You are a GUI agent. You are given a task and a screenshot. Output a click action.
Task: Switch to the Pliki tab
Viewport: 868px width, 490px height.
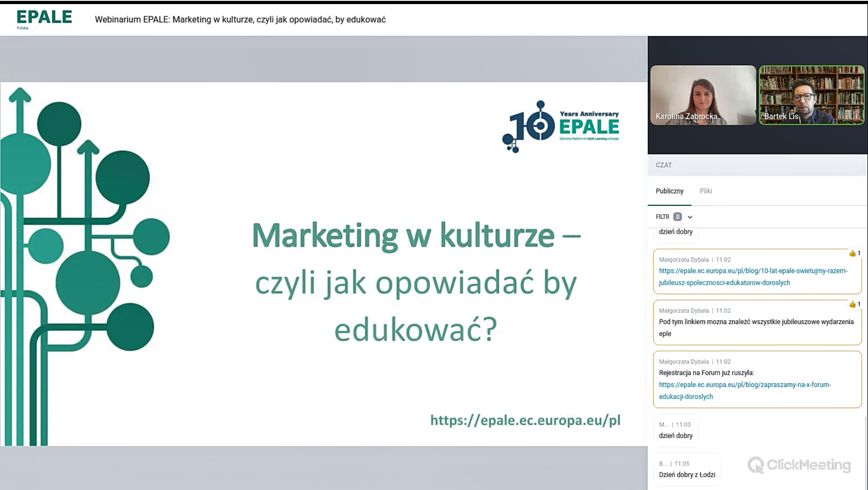click(x=706, y=191)
